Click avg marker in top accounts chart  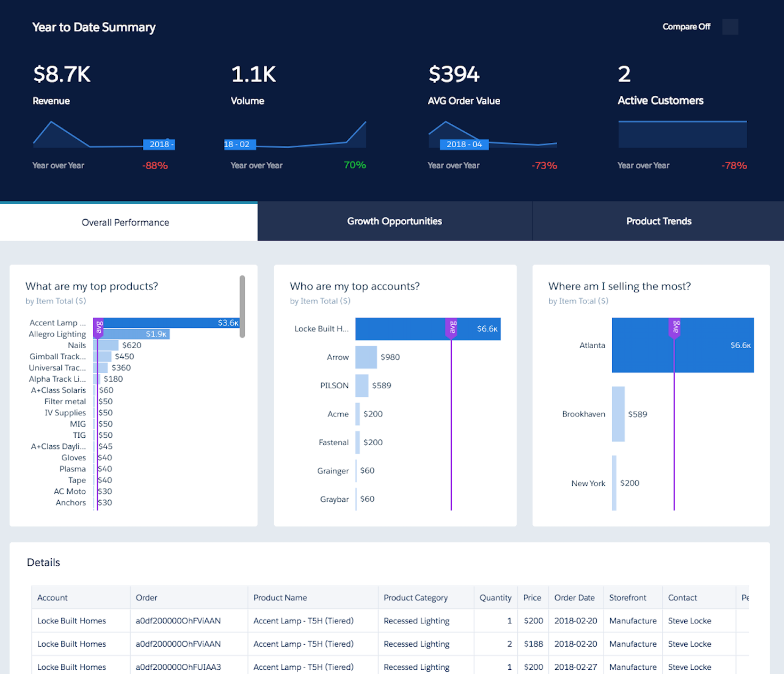[451, 327]
